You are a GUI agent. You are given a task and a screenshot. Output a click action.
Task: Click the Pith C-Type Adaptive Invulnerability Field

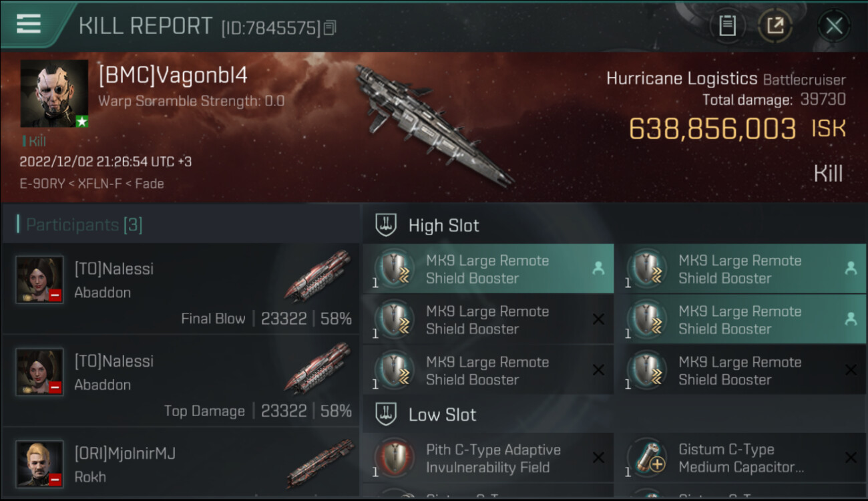point(488,458)
